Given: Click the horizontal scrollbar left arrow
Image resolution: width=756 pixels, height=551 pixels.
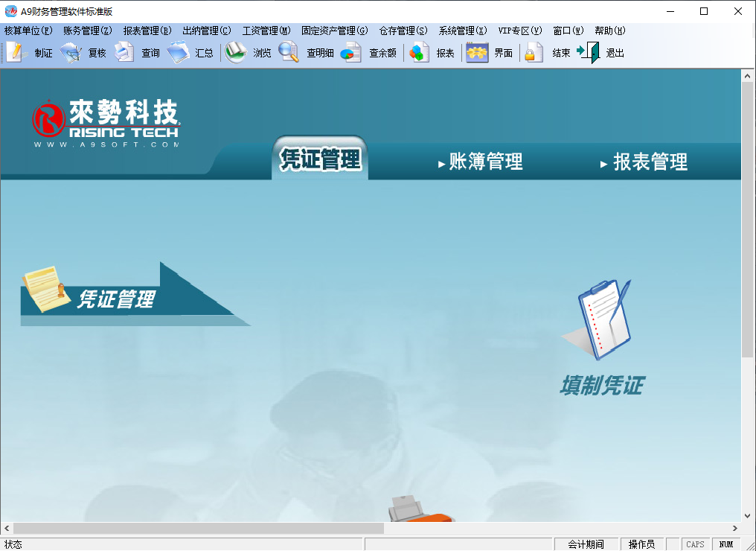Looking at the screenshot, I should [7, 529].
